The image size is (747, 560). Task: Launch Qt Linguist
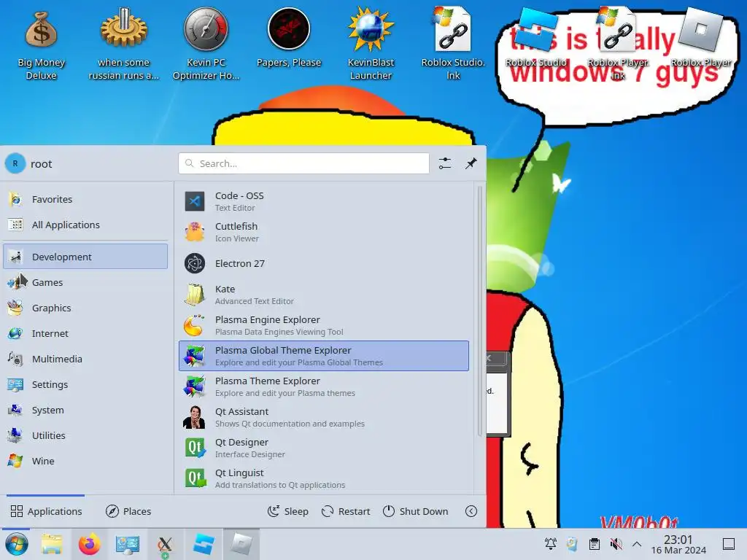(324, 478)
